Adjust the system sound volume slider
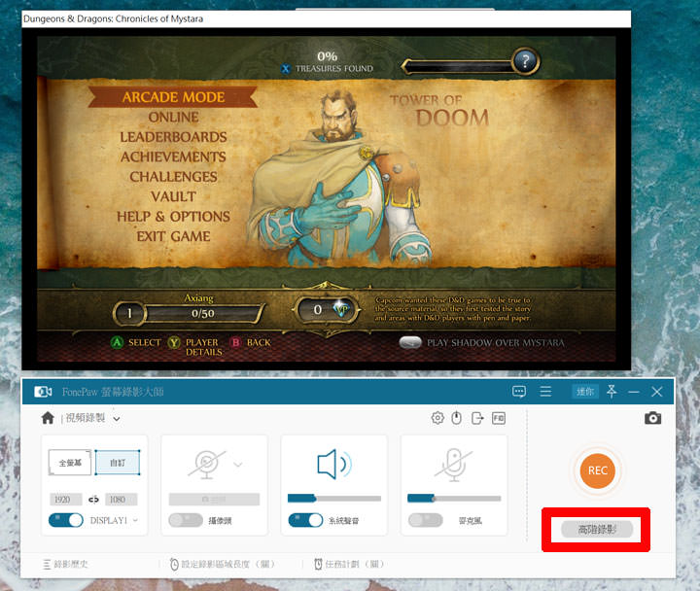700x591 pixels. point(333,499)
